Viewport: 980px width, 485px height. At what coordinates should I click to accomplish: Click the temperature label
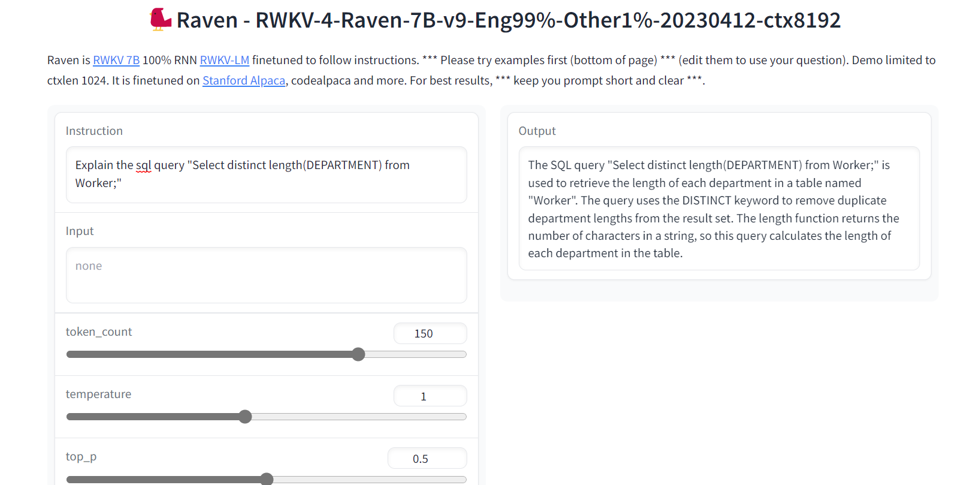[x=98, y=394]
